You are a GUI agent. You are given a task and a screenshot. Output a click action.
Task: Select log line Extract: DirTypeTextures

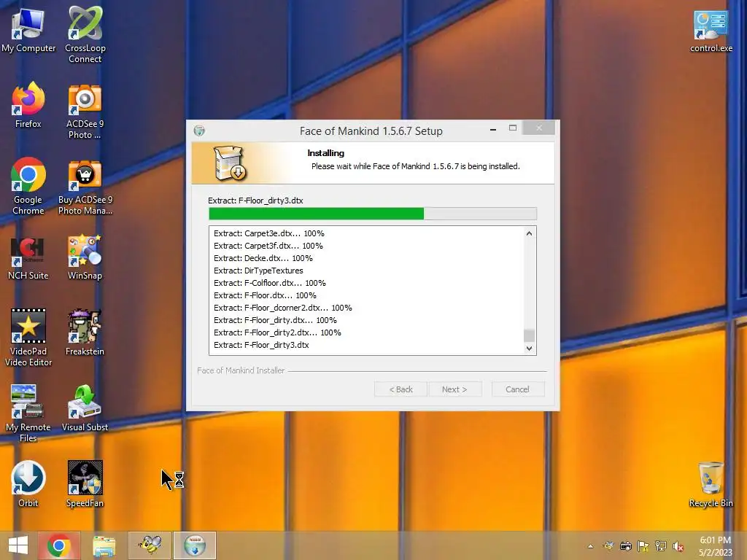(x=258, y=271)
